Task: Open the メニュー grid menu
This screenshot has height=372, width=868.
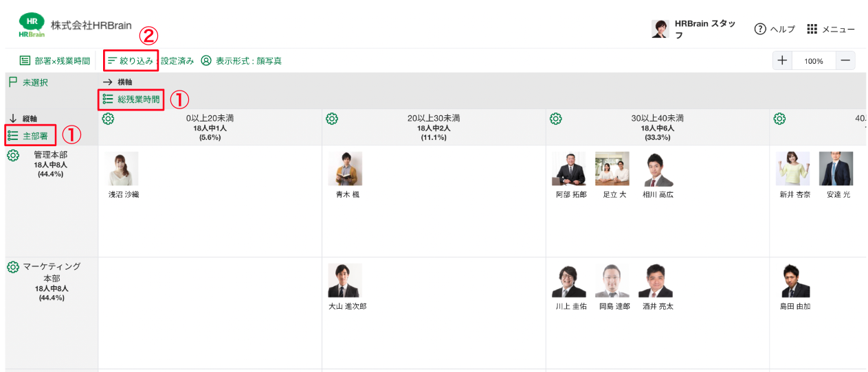Action: [812, 29]
